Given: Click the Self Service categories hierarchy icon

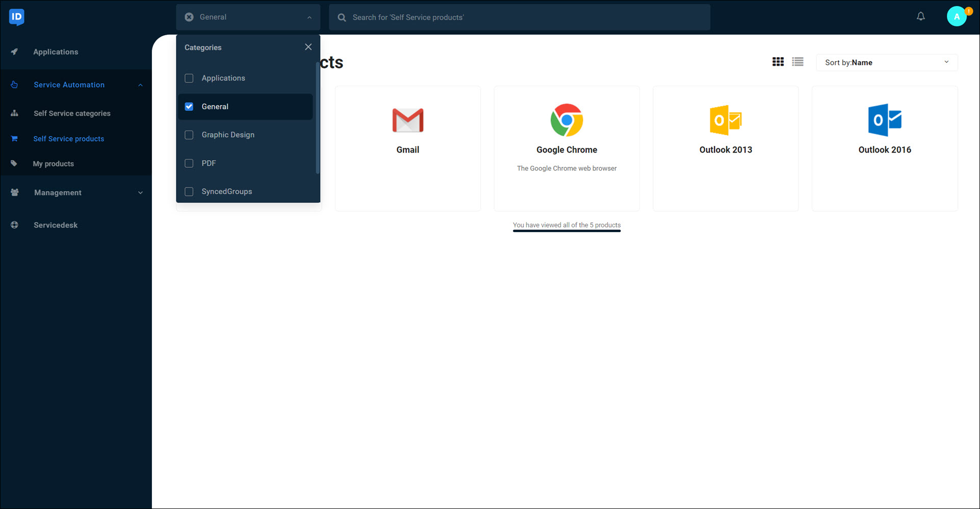Looking at the screenshot, I should click(x=14, y=113).
